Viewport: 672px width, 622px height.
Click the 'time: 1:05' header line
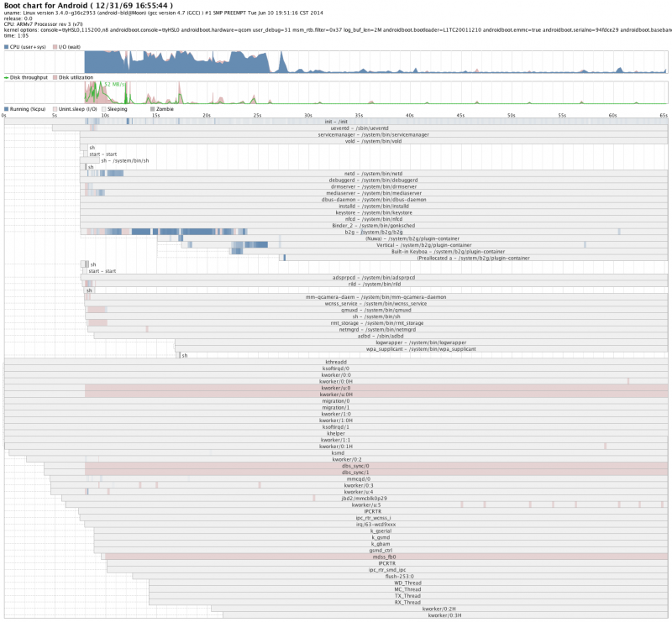coord(16,36)
